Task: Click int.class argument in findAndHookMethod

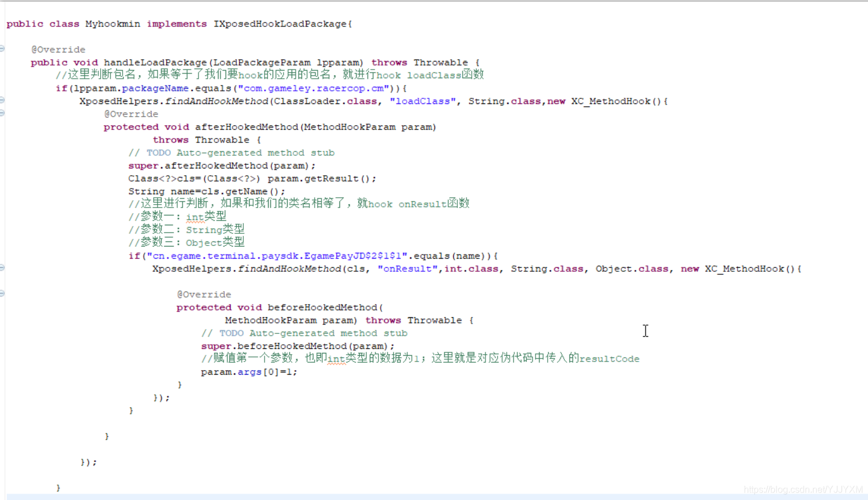Action: (472, 269)
